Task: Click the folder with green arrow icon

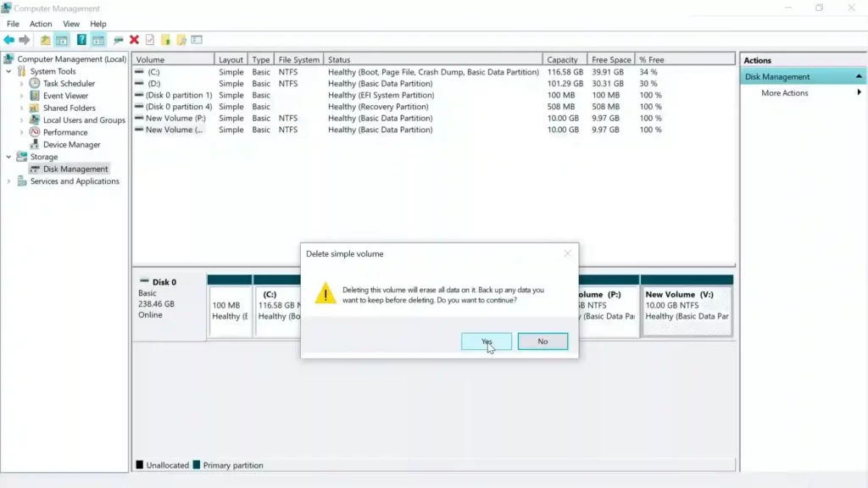Action: [x=165, y=40]
